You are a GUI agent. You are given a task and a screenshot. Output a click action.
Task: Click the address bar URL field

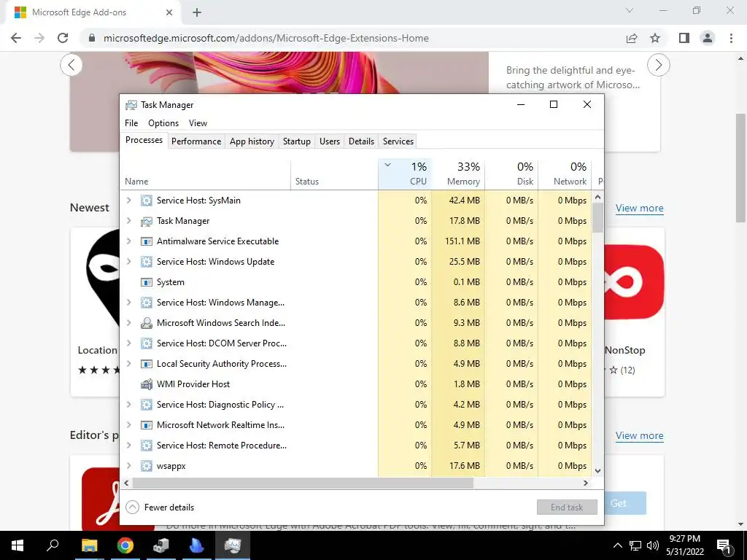coord(266,38)
